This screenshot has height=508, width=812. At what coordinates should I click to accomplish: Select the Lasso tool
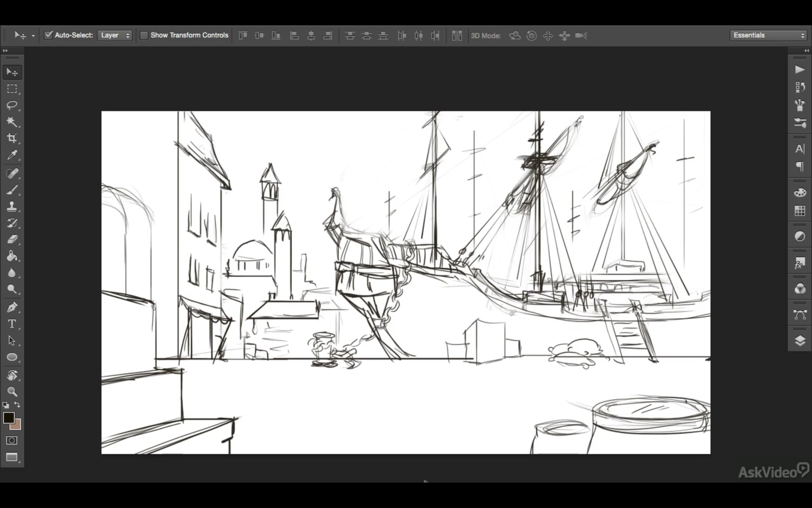pos(12,105)
